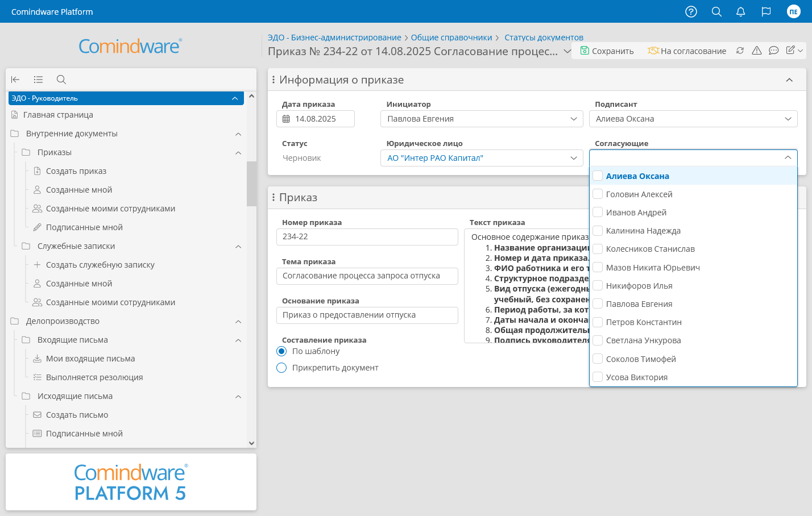
Task: Click the Тема приказа input field
Action: 367,276
